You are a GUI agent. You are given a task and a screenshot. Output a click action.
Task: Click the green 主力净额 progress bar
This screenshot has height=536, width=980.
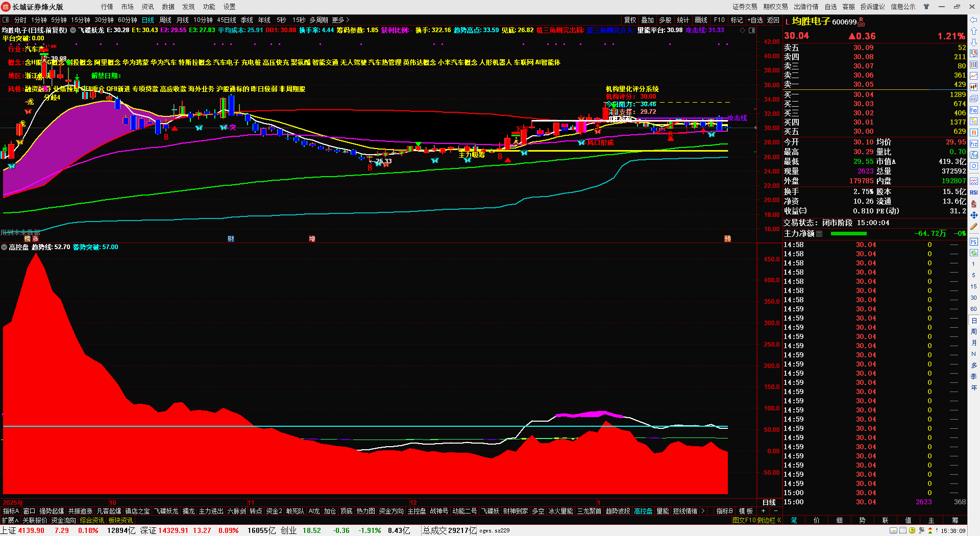849,234
